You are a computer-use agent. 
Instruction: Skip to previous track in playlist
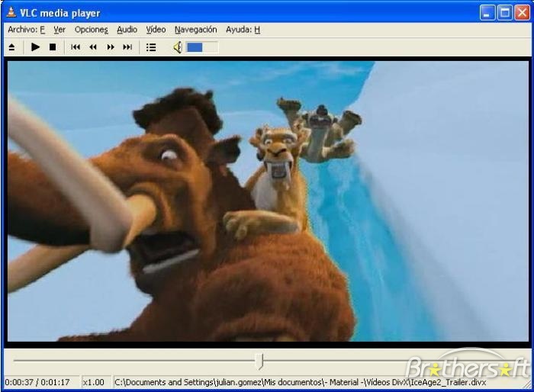pyautogui.click(x=76, y=47)
